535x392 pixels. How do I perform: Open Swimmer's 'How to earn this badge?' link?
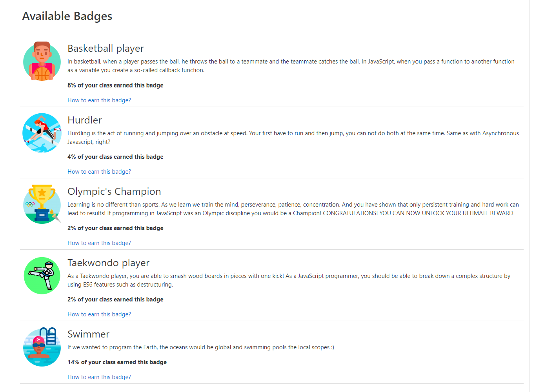(x=99, y=377)
